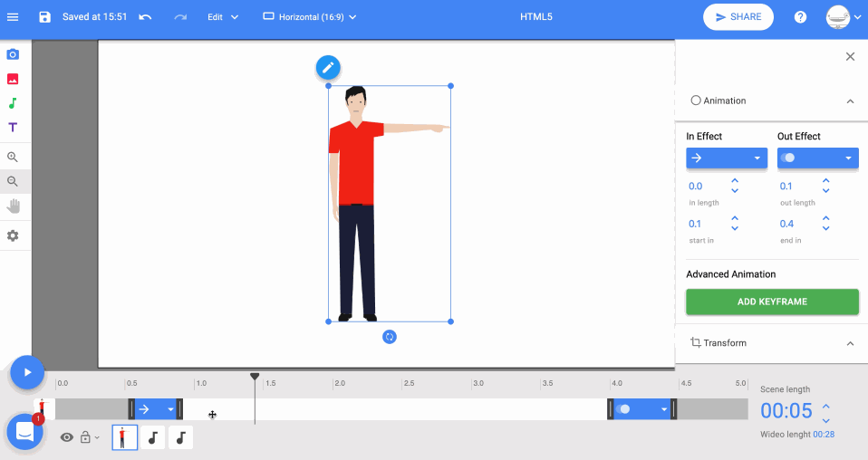The width and height of the screenshot is (868, 460).
Task: Increase the in length value
Action: pyautogui.click(x=735, y=181)
